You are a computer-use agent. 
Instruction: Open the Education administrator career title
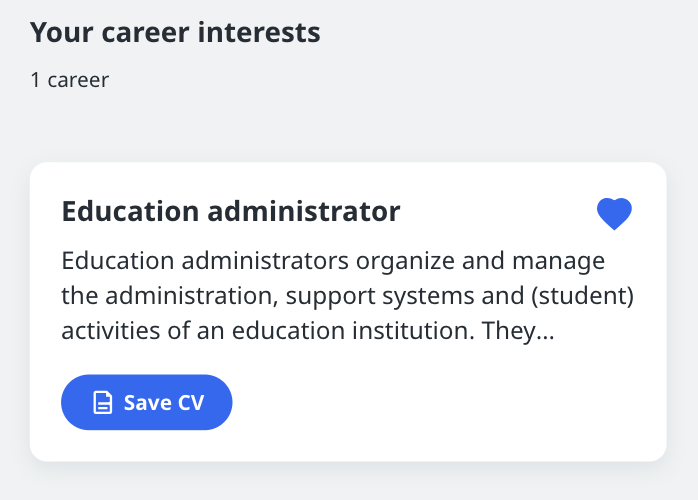pos(231,211)
